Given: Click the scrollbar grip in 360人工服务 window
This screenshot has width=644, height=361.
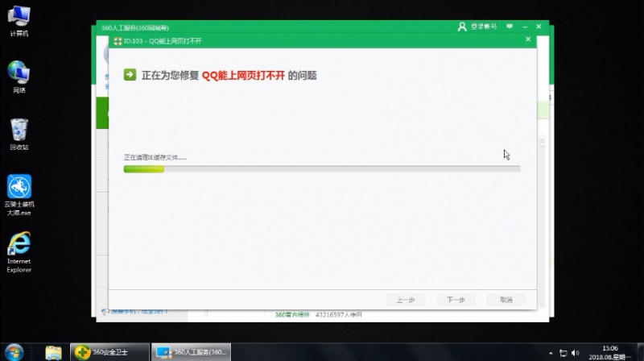Looking at the screenshot, I should 542,141.
